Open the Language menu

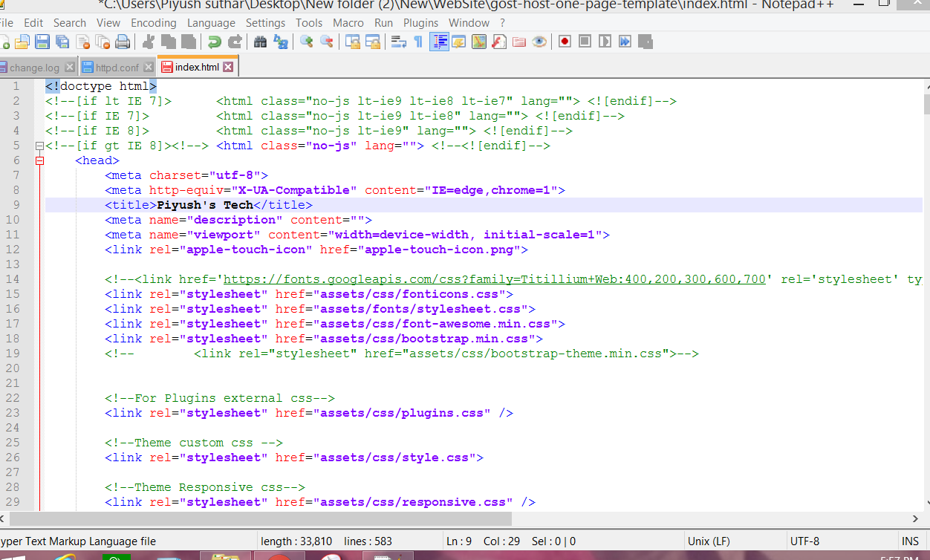pyautogui.click(x=212, y=23)
